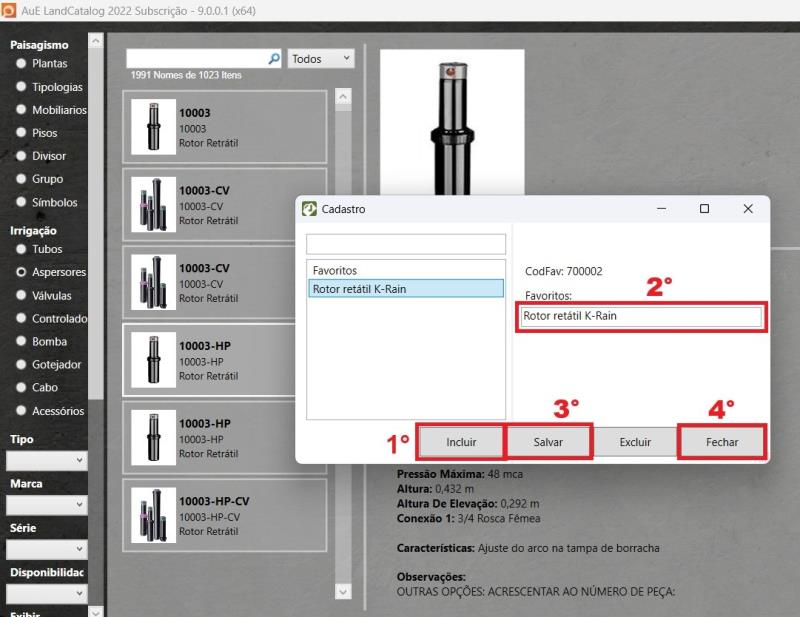The height and width of the screenshot is (617, 800).
Task: Click the AuE LandCatalog app icon in title bar
Action: [x=8, y=10]
